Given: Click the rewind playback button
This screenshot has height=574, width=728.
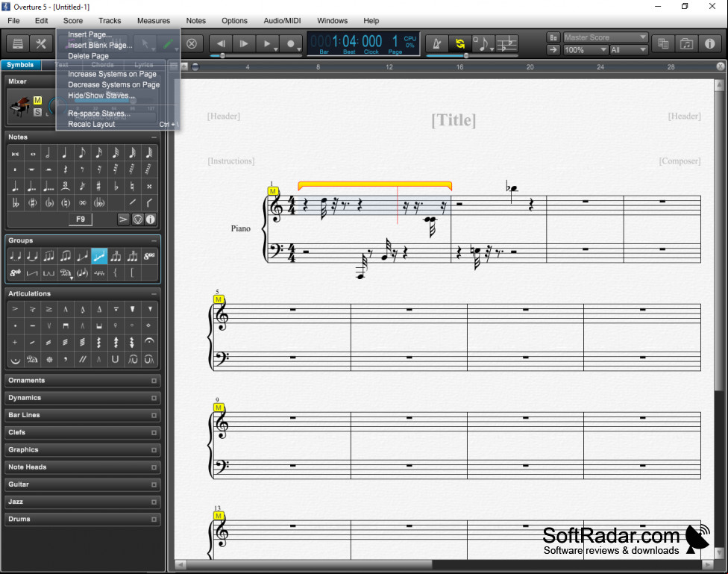Looking at the screenshot, I should tap(221, 44).
